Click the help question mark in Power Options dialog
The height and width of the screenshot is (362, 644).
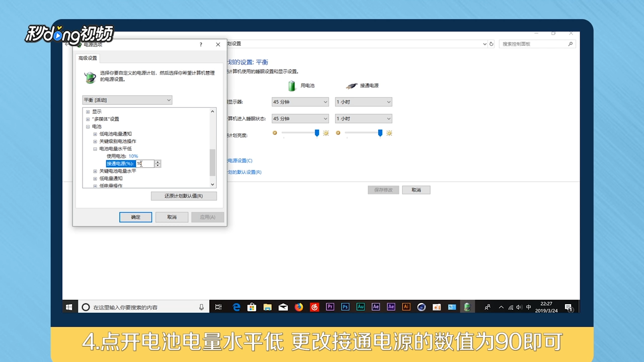[201, 44]
